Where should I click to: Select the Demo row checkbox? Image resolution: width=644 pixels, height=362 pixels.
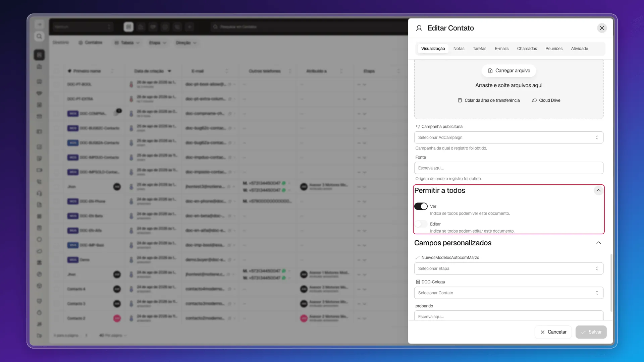pos(57,260)
